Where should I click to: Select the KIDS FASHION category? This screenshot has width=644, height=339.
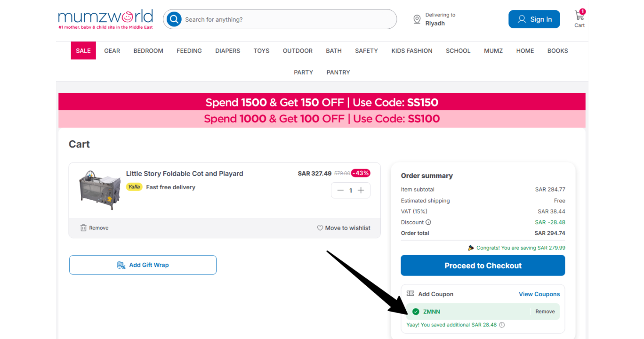click(x=412, y=51)
